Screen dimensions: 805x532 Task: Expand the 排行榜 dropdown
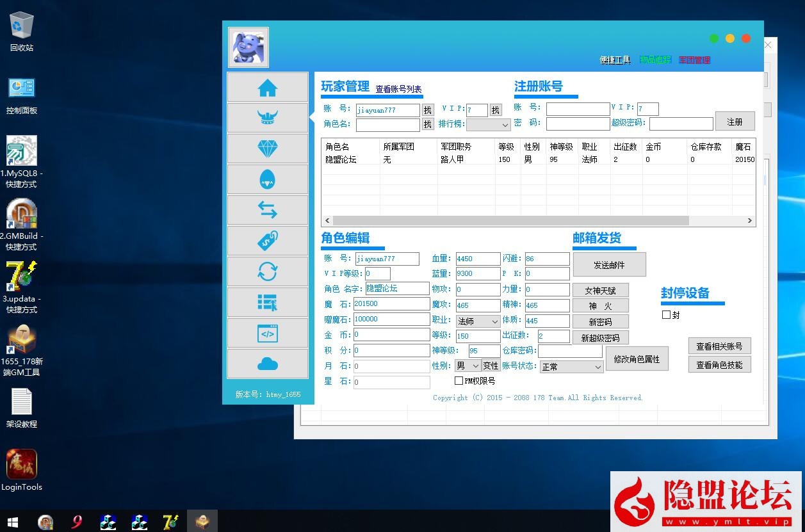tap(488, 125)
